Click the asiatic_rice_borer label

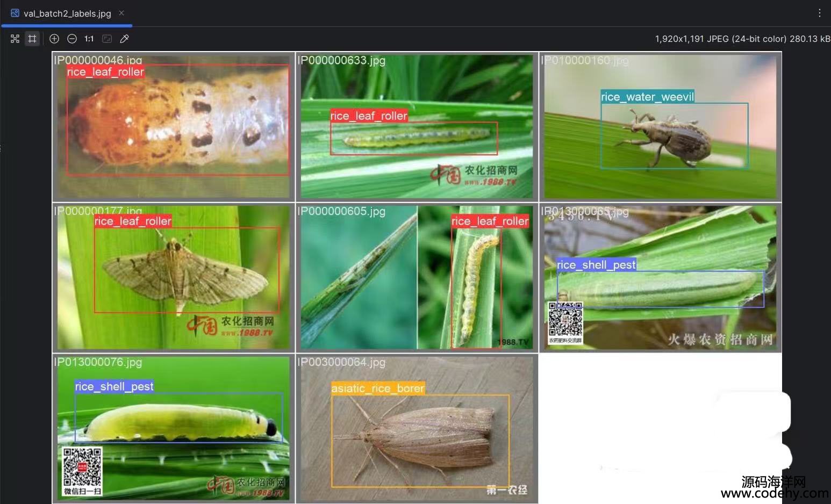(378, 388)
